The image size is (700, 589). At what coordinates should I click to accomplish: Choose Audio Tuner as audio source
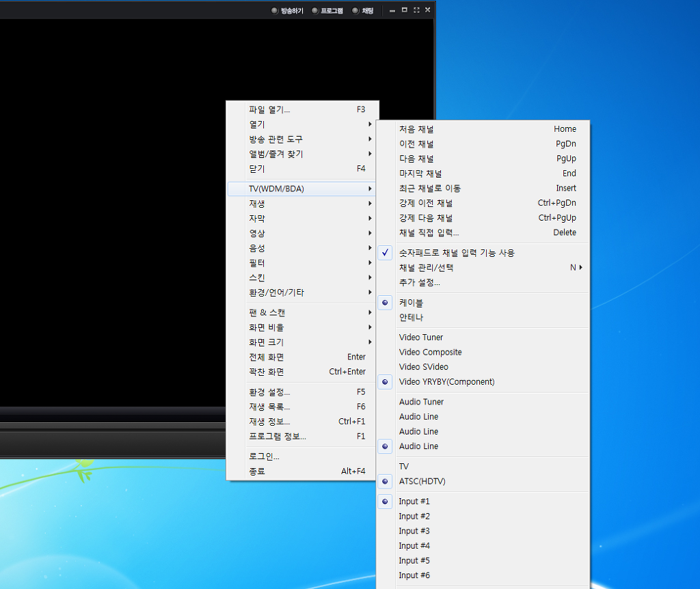(421, 402)
